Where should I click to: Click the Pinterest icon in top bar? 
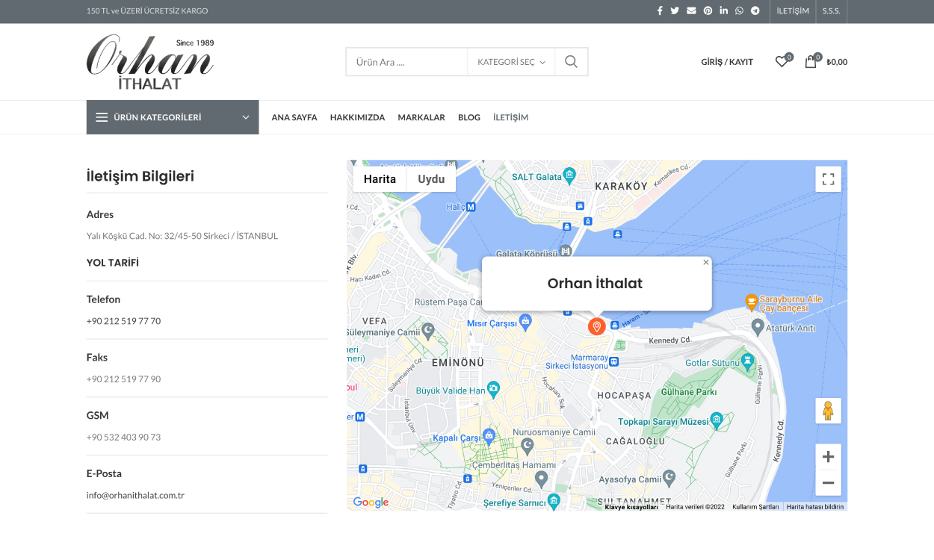point(708,11)
